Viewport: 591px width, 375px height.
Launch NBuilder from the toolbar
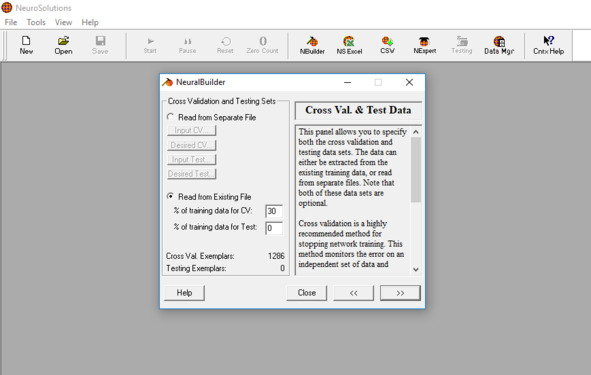pos(312,45)
